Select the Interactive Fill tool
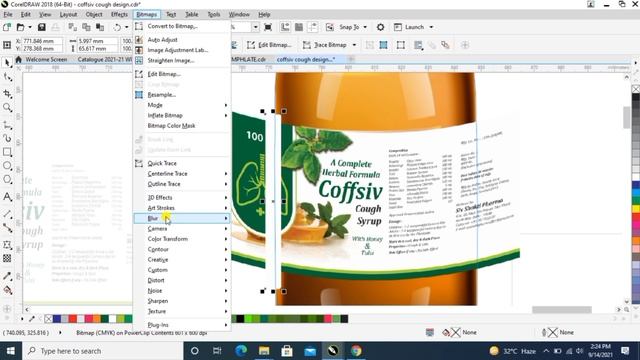 [x=7, y=290]
